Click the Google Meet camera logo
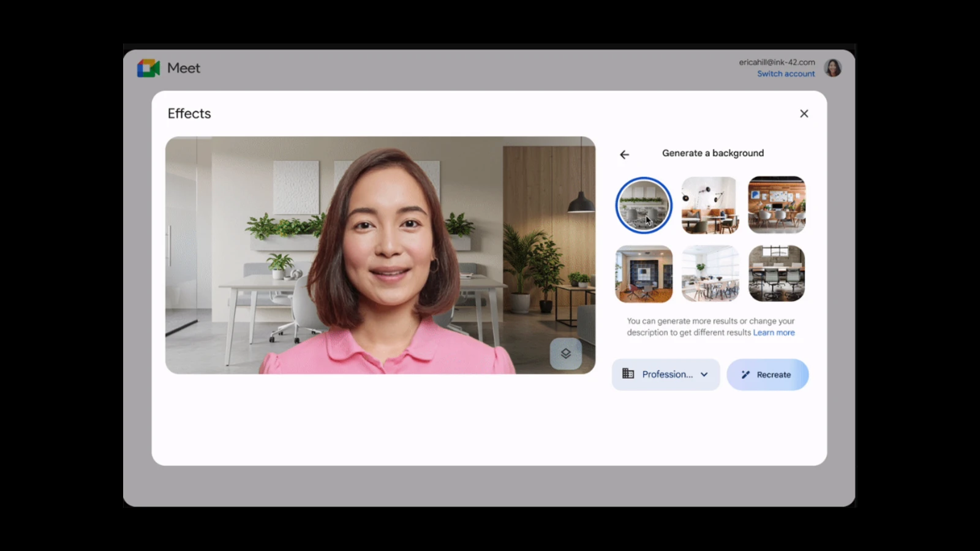 (x=148, y=68)
